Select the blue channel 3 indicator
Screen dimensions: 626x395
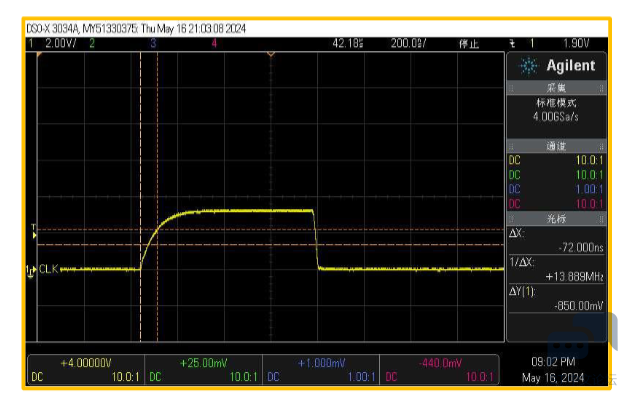click(x=153, y=43)
